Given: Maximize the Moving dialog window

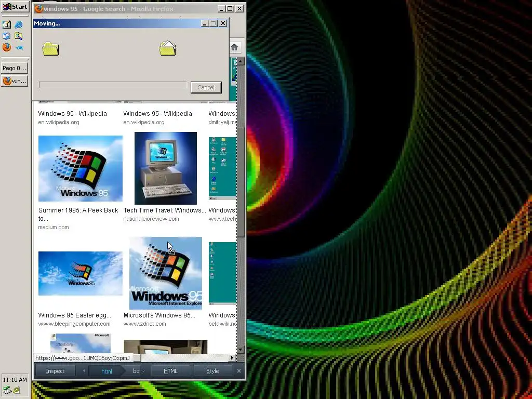Looking at the screenshot, I should 214,23.
